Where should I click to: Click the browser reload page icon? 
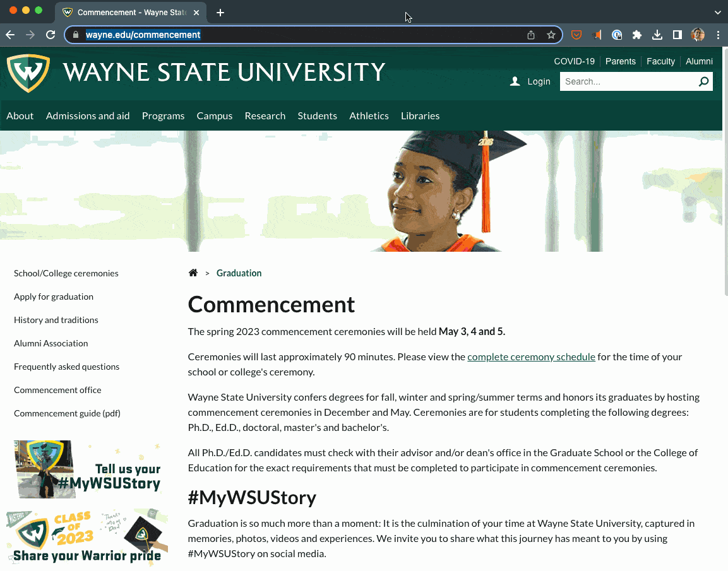51,35
